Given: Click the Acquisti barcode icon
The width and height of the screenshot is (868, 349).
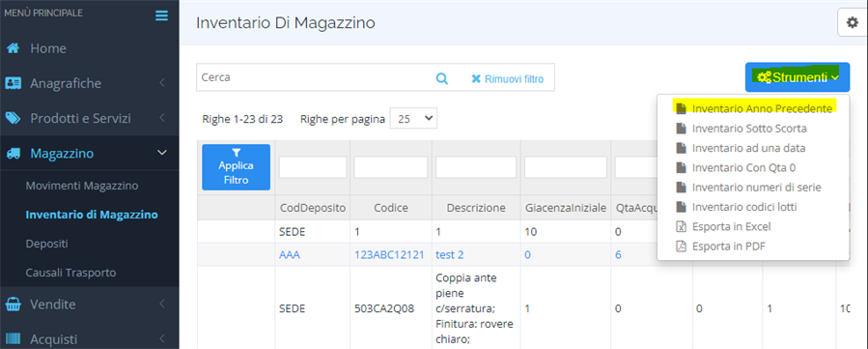Looking at the screenshot, I should (x=13, y=339).
